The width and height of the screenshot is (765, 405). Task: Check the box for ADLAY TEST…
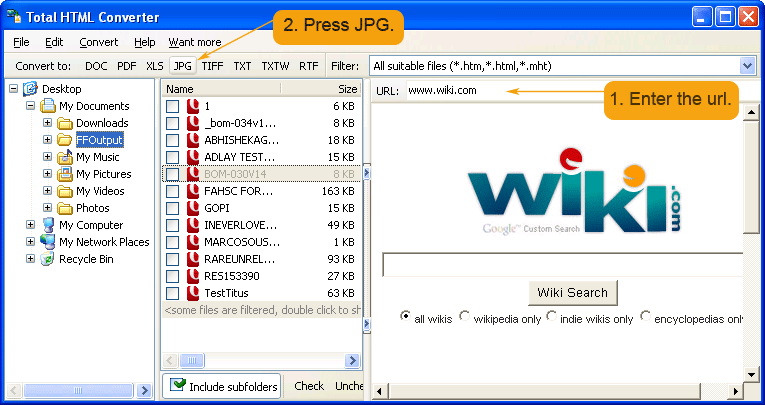click(x=172, y=157)
